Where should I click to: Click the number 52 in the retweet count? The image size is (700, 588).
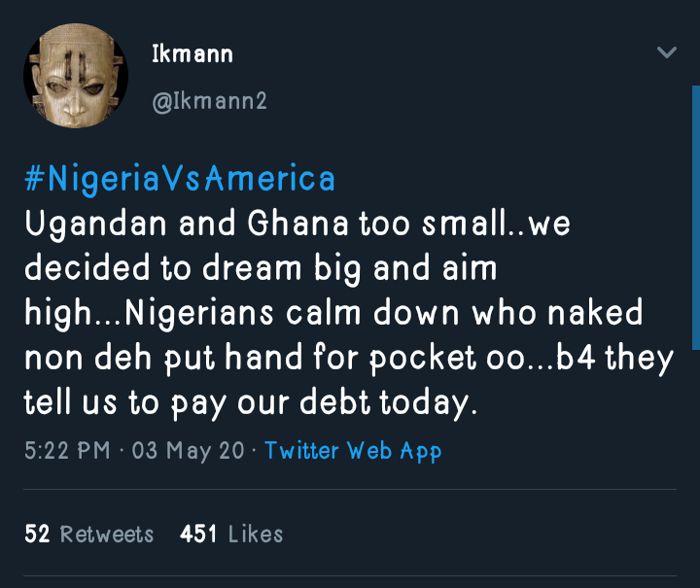tap(37, 534)
